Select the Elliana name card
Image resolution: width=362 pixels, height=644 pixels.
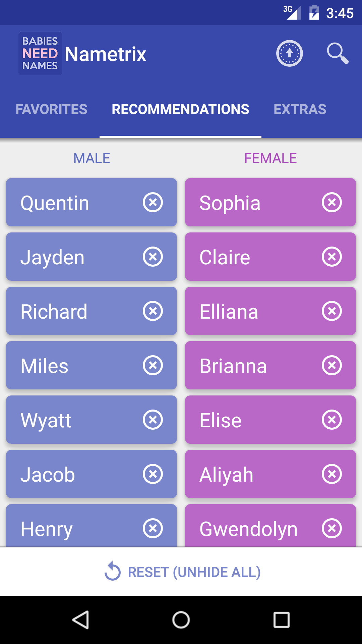coord(251,311)
